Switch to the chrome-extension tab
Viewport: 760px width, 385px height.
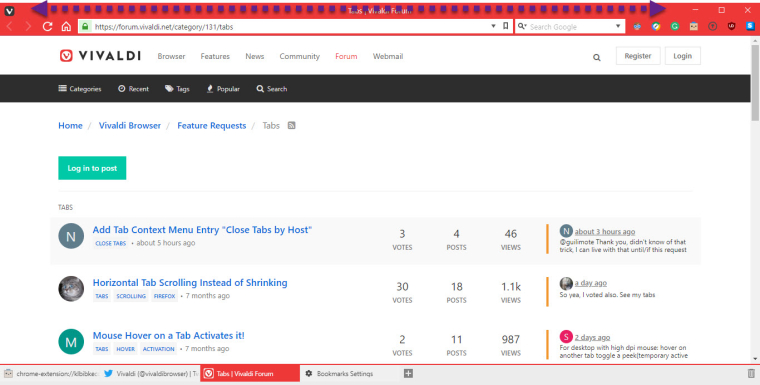50,373
